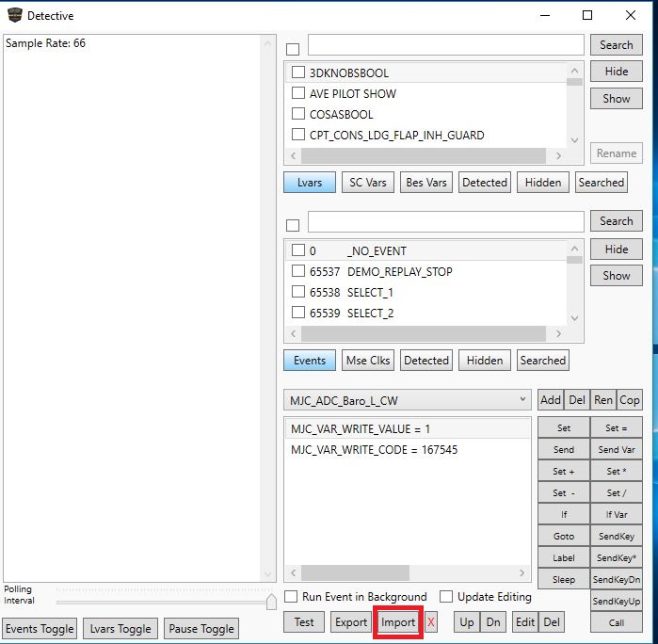658x644 pixels.
Task: Enable the 3DKNOBSBOOL checkbox
Action: pyautogui.click(x=298, y=72)
